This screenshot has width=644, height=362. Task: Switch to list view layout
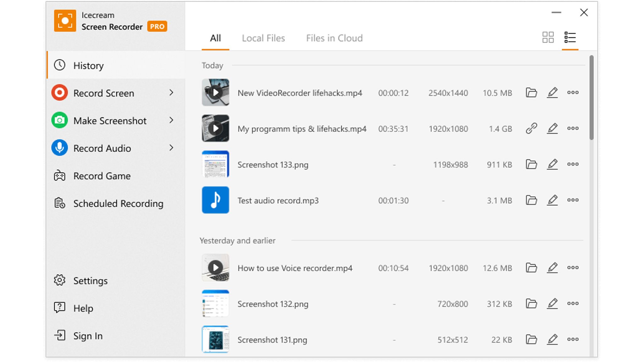coord(570,37)
